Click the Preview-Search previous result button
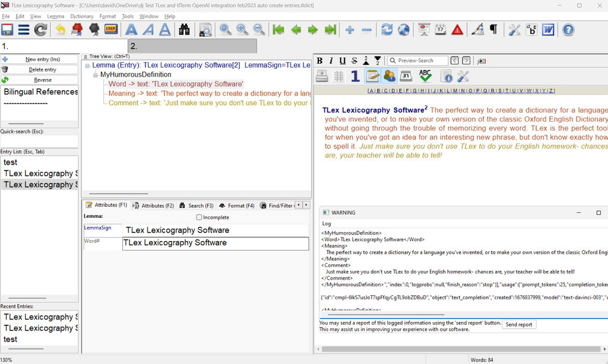This screenshot has width=608, height=364. (x=455, y=61)
